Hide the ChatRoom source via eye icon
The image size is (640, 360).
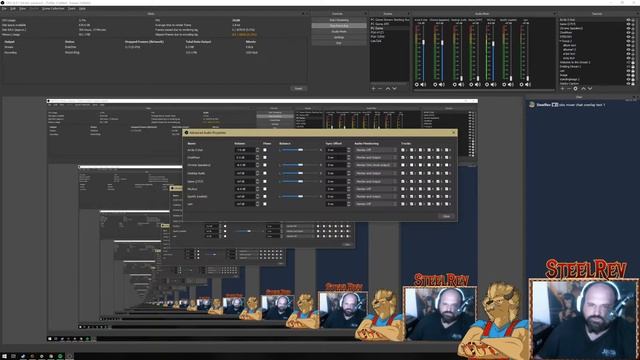point(629,33)
